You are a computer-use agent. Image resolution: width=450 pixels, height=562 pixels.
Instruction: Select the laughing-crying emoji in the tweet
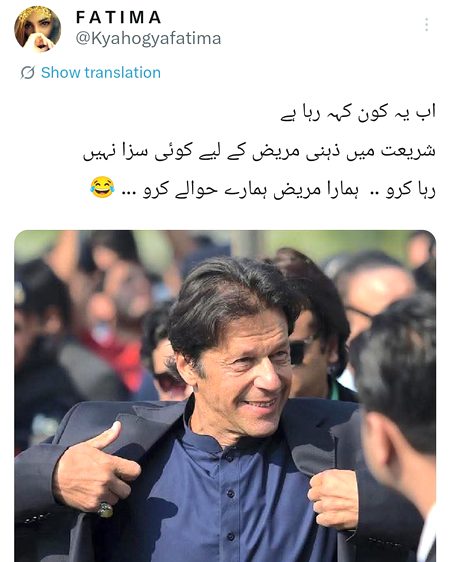[x=102, y=187]
